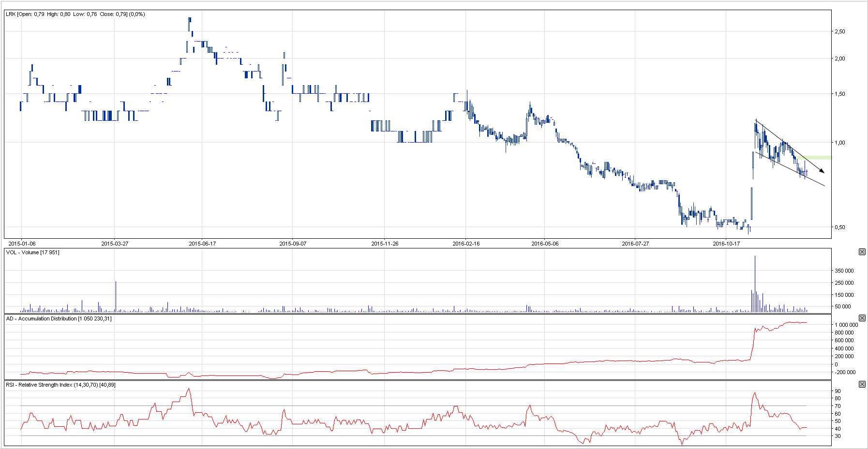Click the 90 level on RSI axis
This screenshot has width=868, height=449.
[838, 391]
